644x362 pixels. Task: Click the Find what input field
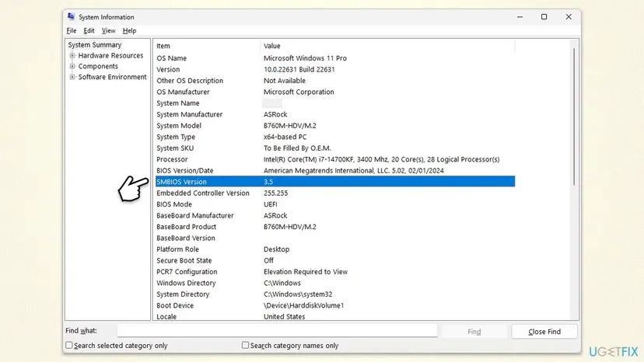[x=277, y=331]
